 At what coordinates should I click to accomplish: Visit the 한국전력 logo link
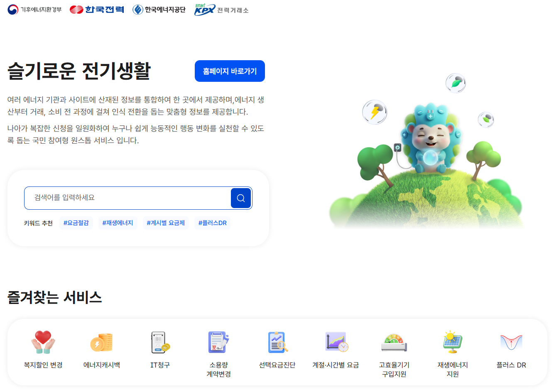click(x=97, y=10)
